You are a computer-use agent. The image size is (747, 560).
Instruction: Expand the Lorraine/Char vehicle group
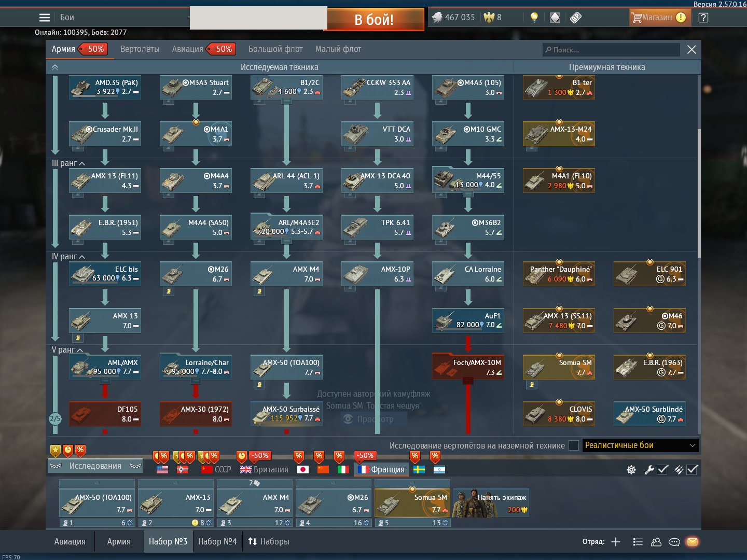[196, 381]
